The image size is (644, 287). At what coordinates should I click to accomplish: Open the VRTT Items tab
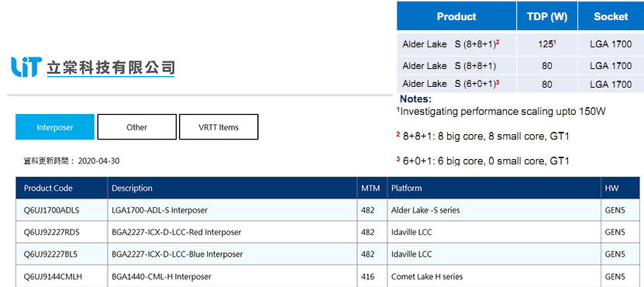219,127
